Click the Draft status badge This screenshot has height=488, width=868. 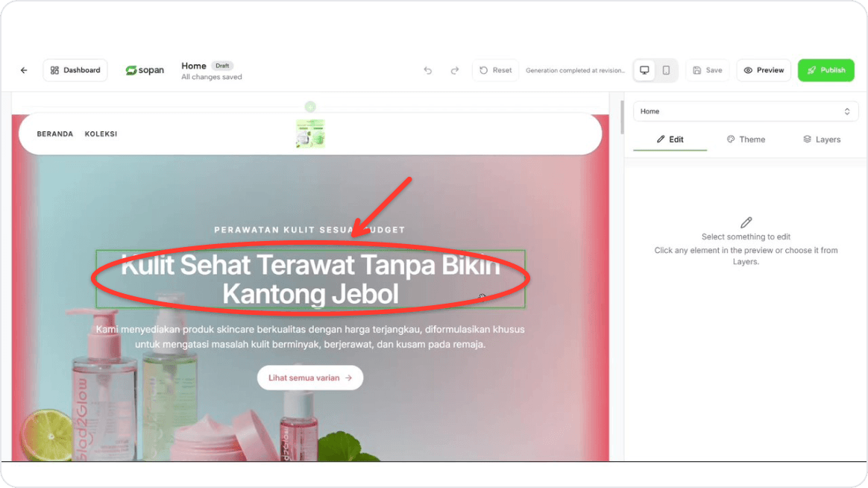[x=222, y=66]
